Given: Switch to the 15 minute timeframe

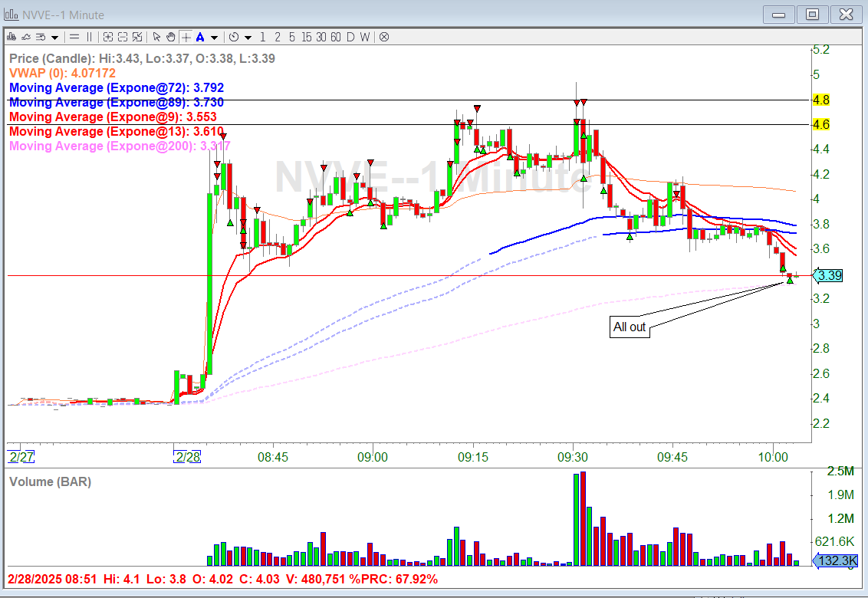Looking at the screenshot, I should (x=307, y=37).
